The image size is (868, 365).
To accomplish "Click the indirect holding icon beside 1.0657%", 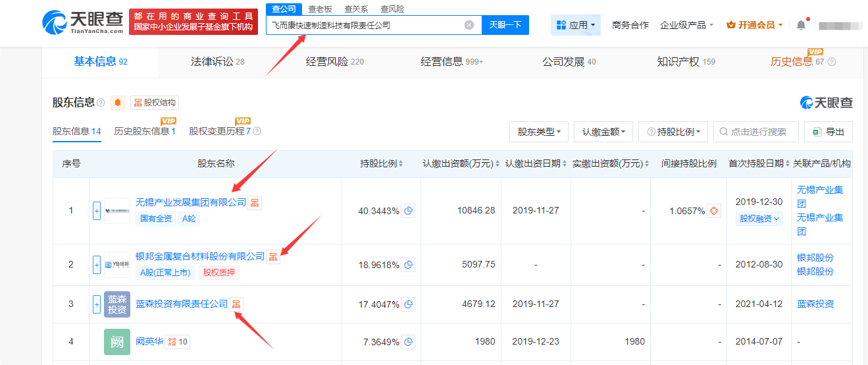I will coord(714,211).
